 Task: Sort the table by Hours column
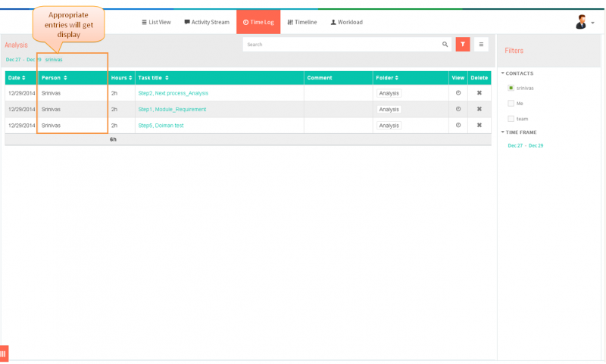point(121,78)
